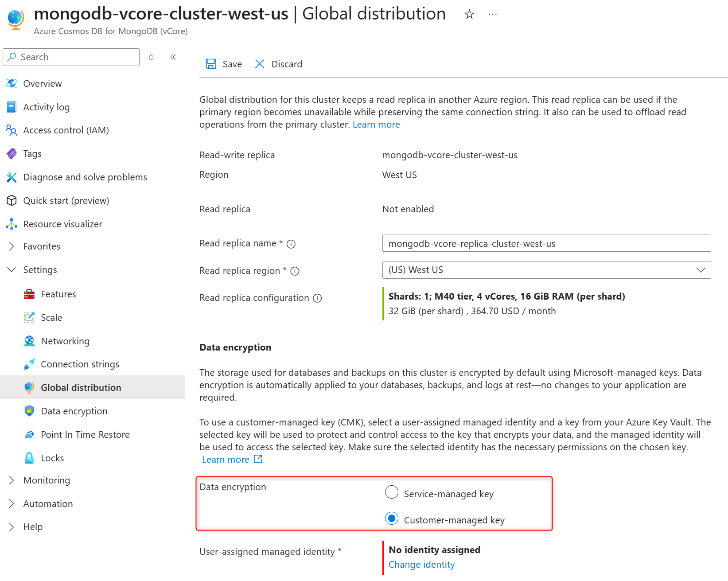Screen dimensions: 728x581
Task: Open the Learn more link in description
Action: point(376,125)
